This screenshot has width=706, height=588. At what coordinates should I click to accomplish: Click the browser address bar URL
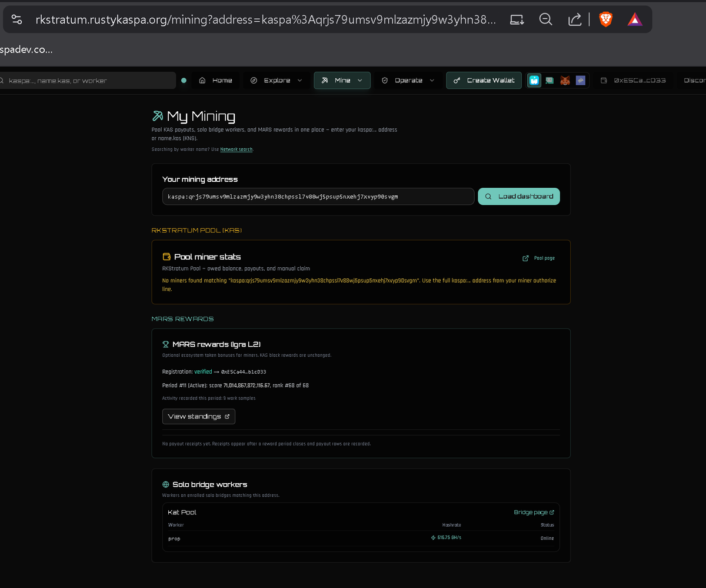(x=265, y=19)
